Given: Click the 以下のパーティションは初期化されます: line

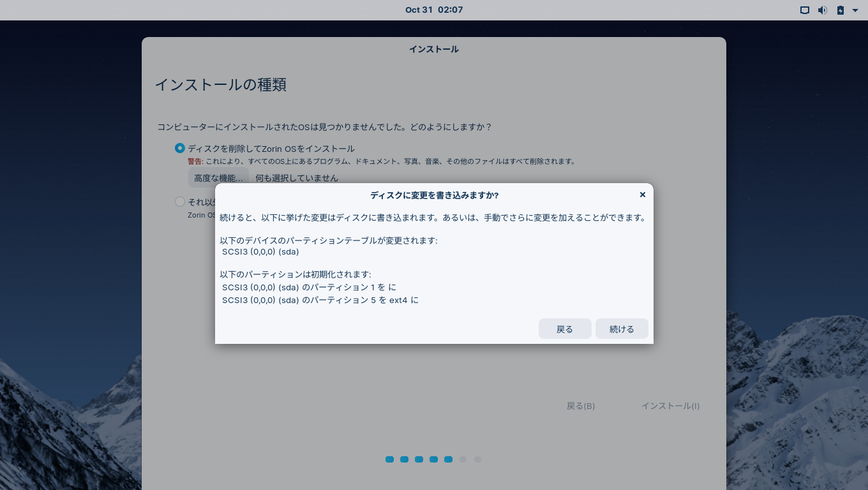Looking at the screenshot, I should pyautogui.click(x=296, y=274).
